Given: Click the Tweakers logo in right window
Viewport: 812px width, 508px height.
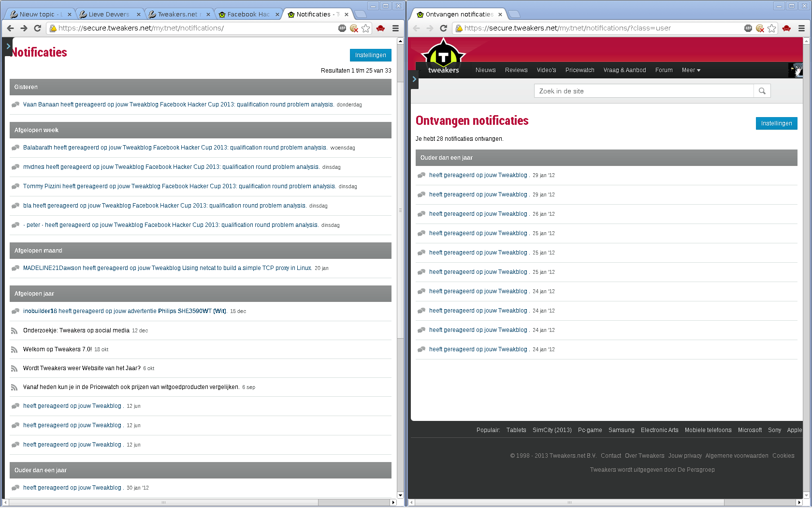Looking at the screenshot, I should click(443, 57).
